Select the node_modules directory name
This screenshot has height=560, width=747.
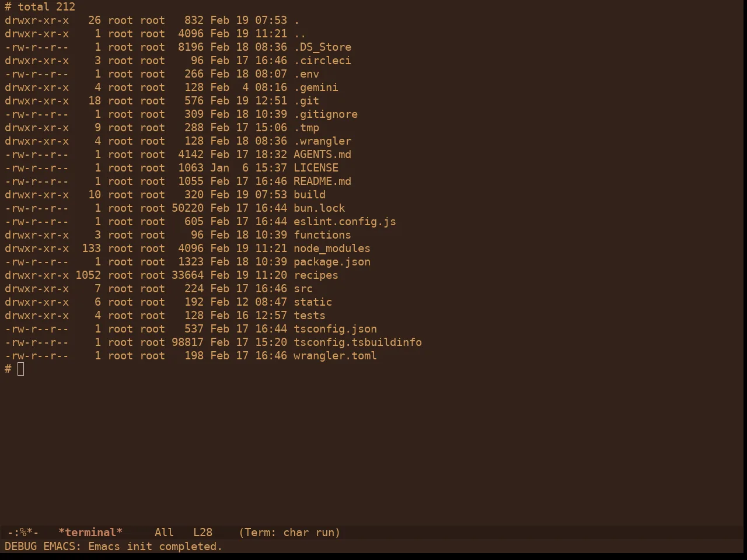coord(332,249)
